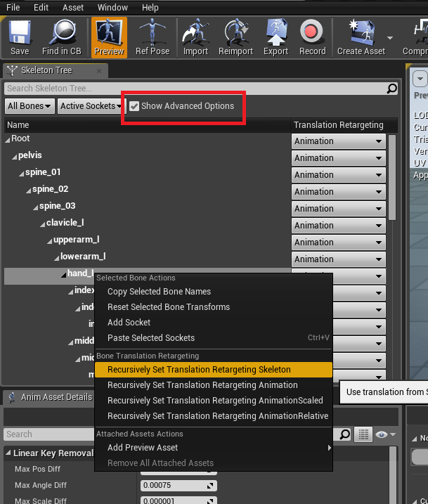Open the Window menu
This screenshot has height=504, width=428.
click(x=112, y=7)
